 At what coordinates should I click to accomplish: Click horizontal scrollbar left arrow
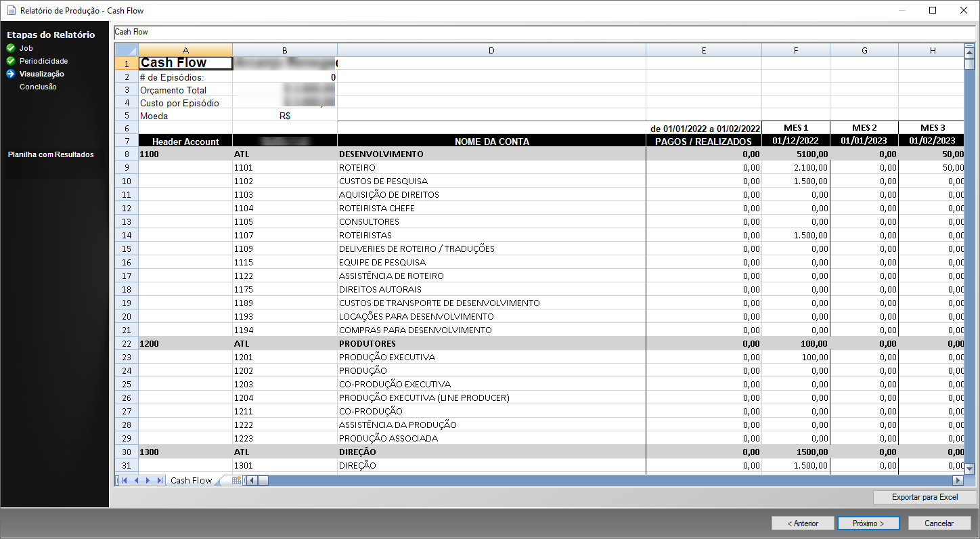pyautogui.click(x=251, y=480)
